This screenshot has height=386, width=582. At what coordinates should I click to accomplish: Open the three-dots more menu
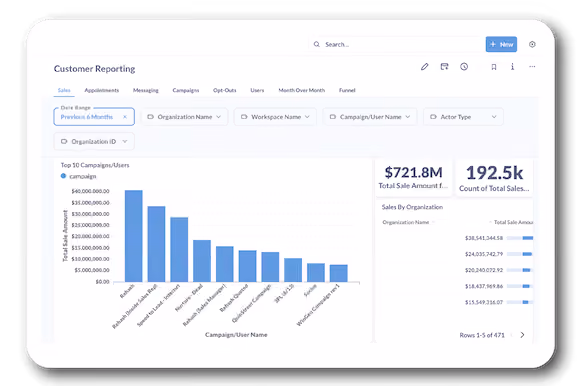click(x=532, y=67)
